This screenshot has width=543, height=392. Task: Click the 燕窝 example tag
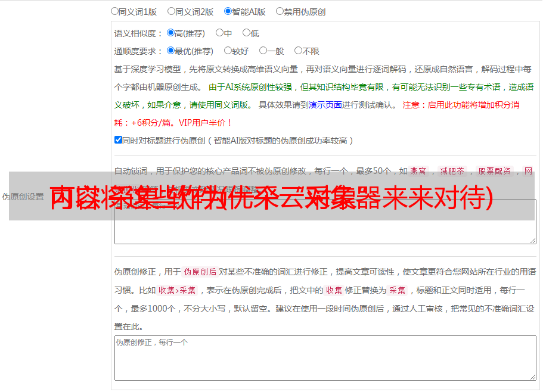(x=418, y=171)
